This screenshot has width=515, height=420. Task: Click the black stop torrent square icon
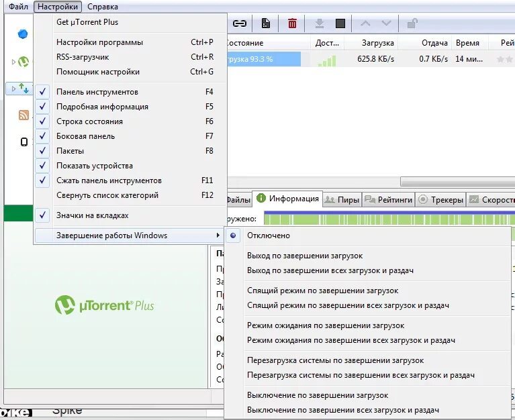340,23
